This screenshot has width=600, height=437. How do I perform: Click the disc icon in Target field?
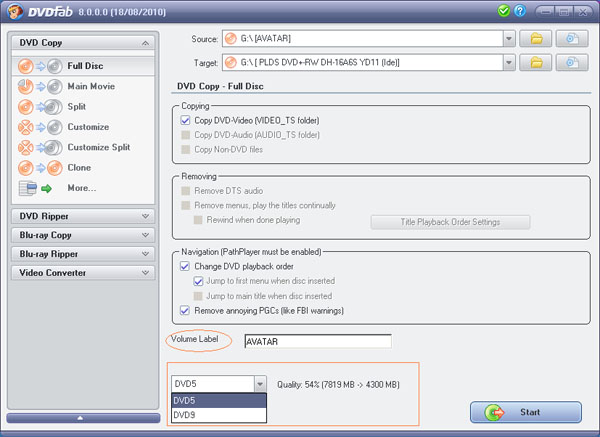click(231, 62)
